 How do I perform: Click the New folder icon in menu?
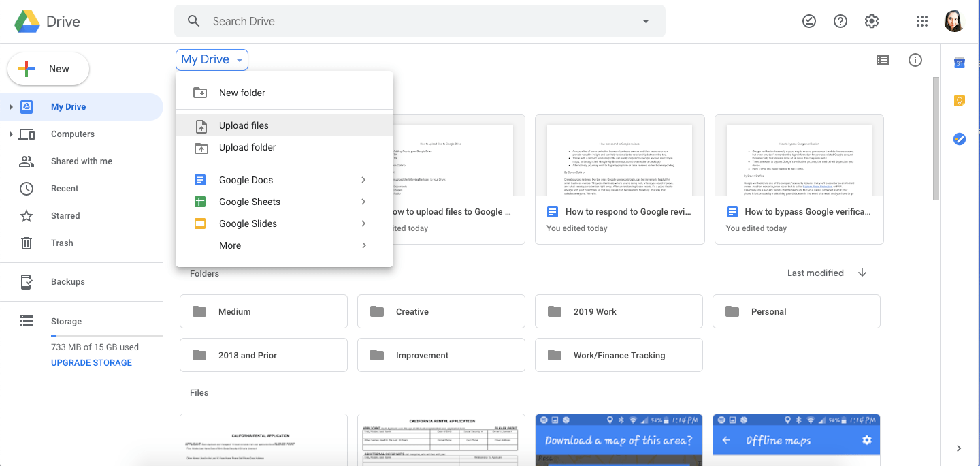(x=200, y=93)
